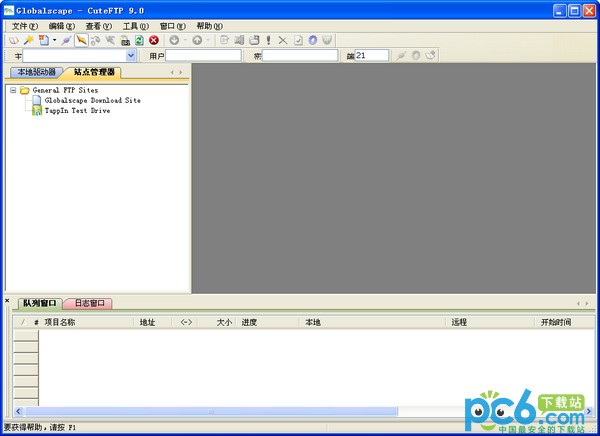Click the View file icon in toolbar
Image resolution: width=600 pixels, height=436 pixels.
pos(239,40)
